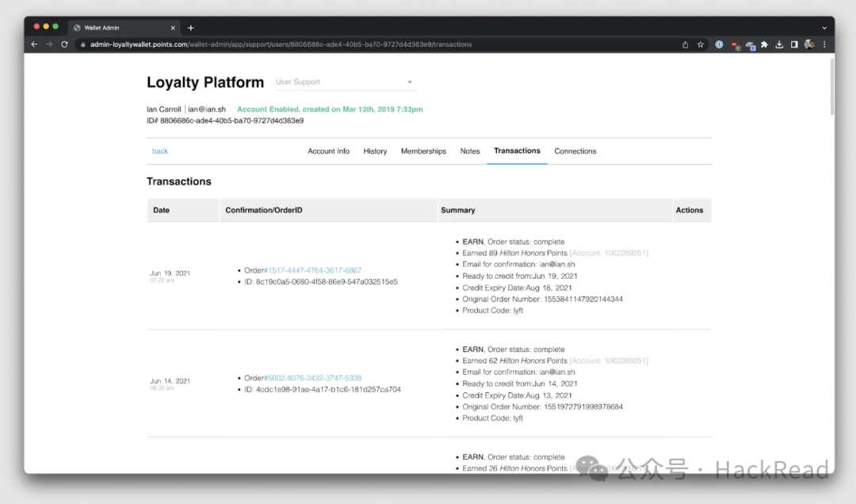Bookmark this page with the star icon
The image size is (856, 504).
click(701, 44)
